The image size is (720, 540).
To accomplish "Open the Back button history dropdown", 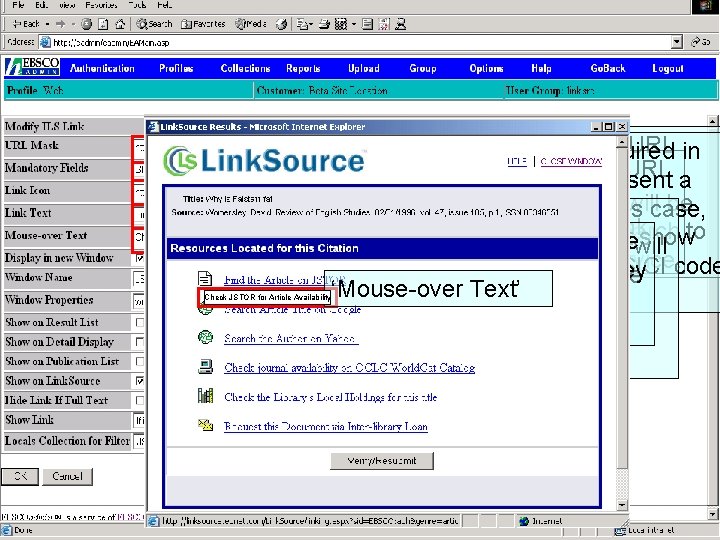I will [48, 24].
